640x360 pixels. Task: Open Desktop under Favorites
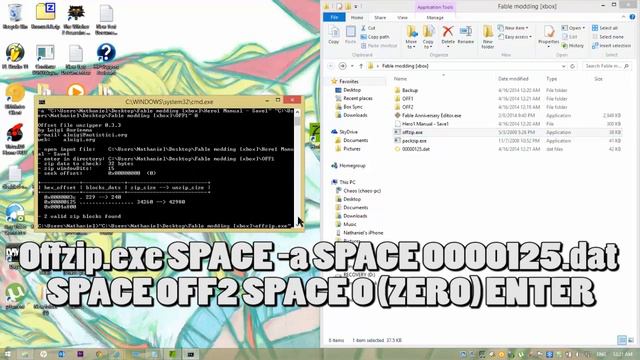(x=351, y=90)
